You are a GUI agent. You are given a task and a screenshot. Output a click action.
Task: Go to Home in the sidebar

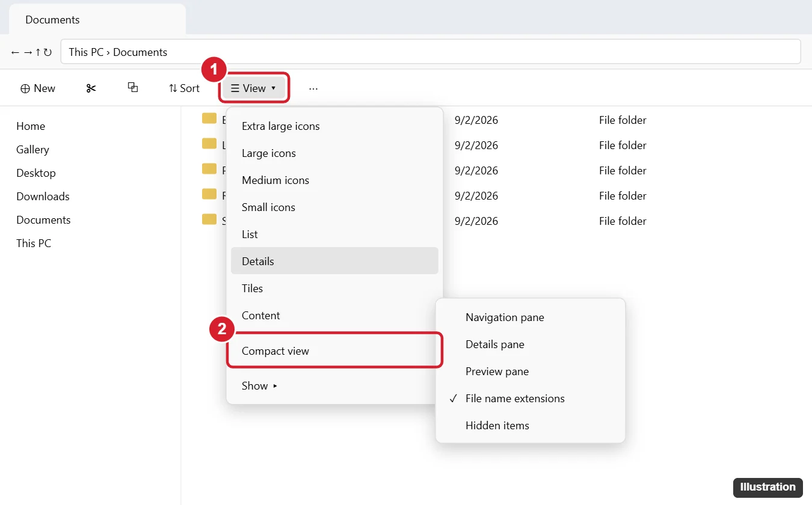tap(31, 126)
